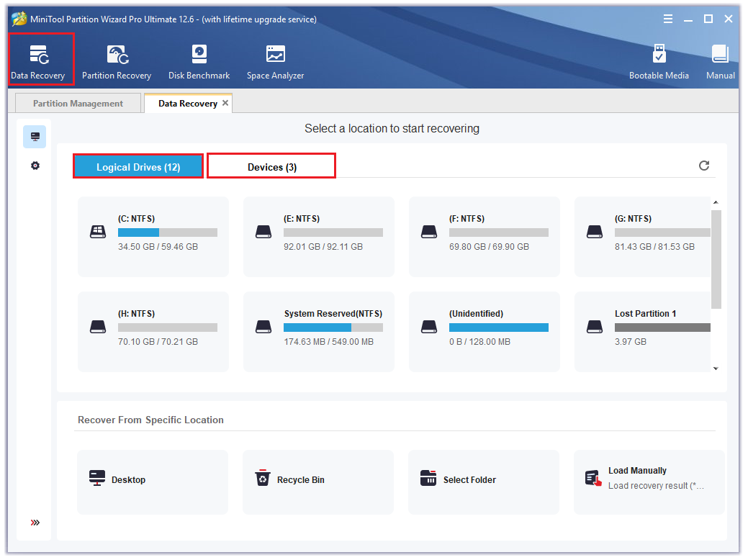The image size is (748, 560).
Task: Open the Space Analyzer tool
Action: point(275,62)
